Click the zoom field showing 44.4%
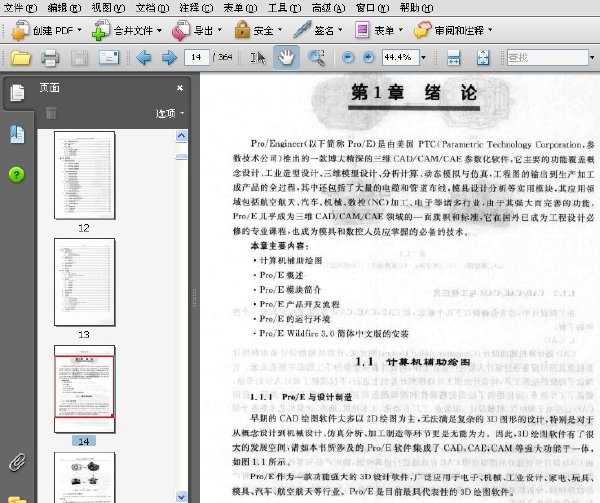Image resolution: width=600 pixels, height=503 pixels. tap(400, 57)
